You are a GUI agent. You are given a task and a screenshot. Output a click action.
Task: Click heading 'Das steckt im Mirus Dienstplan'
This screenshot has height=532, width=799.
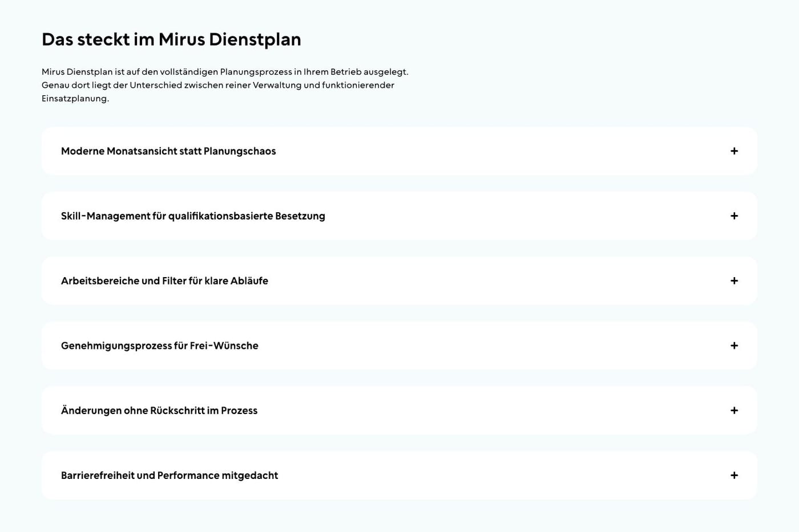[171, 39]
